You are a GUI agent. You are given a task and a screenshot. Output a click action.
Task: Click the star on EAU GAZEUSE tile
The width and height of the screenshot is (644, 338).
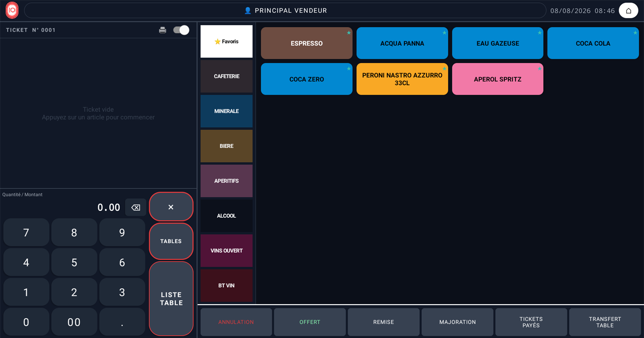click(540, 33)
